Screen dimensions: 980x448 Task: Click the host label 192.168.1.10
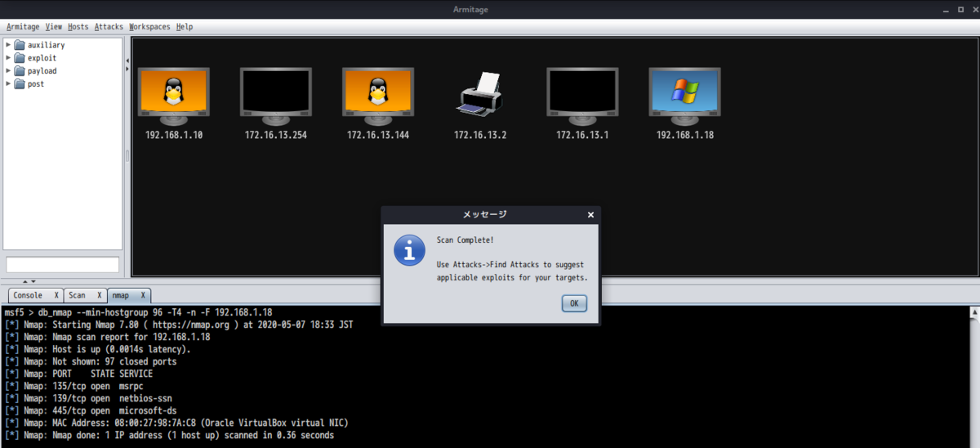pos(174,135)
